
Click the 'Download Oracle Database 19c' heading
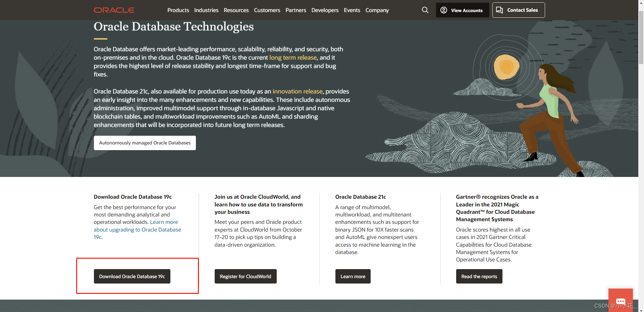[x=133, y=197]
